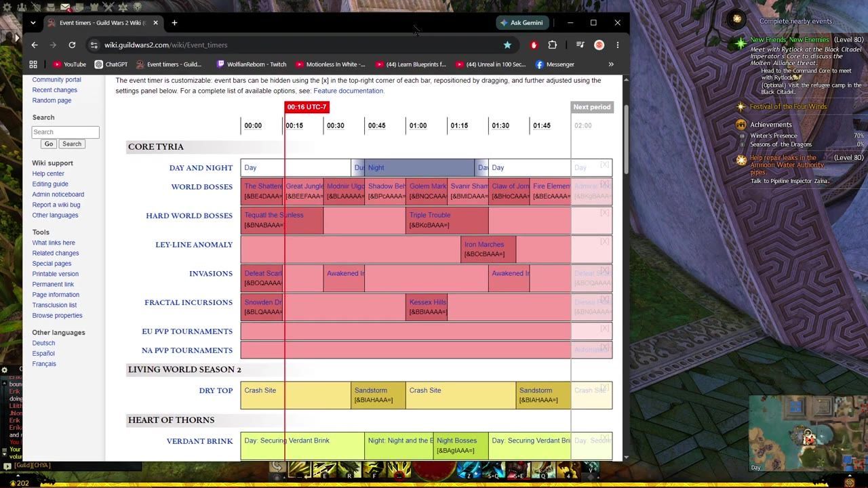
Task: Hide the EU PvP Tournaments bar [x]
Action: click(x=605, y=328)
